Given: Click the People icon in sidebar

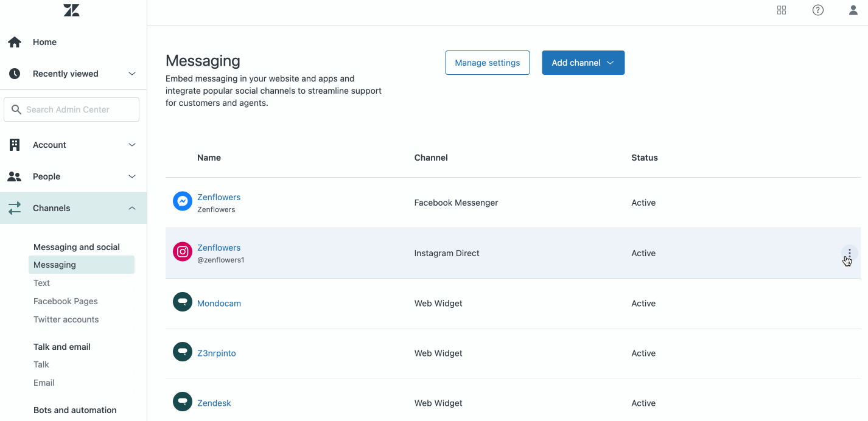Looking at the screenshot, I should pos(15,176).
